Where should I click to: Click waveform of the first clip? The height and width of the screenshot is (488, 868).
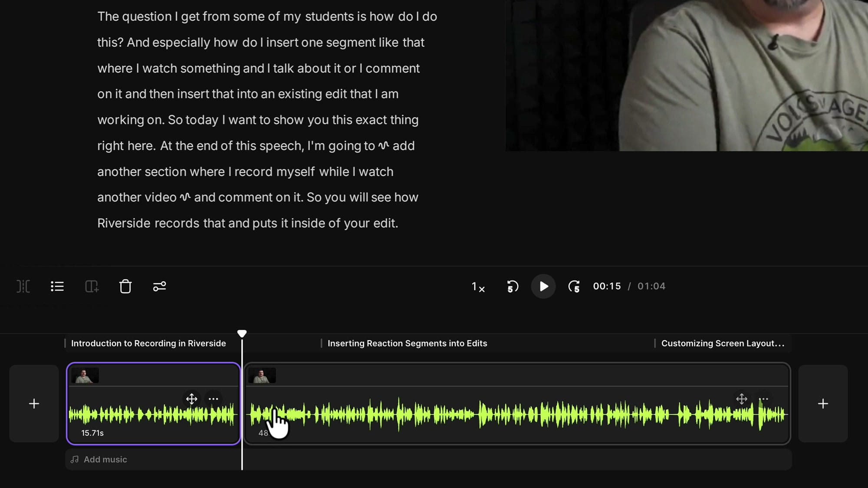153,415
